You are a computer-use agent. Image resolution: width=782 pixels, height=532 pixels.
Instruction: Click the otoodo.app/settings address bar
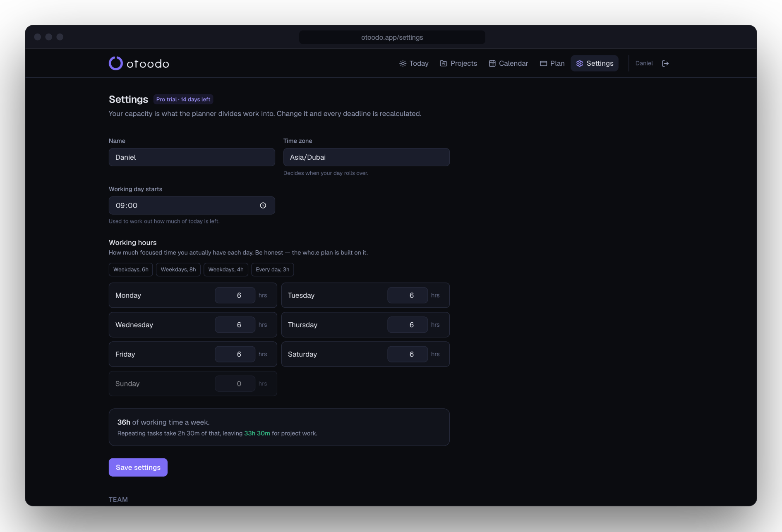tap(392, 37)
